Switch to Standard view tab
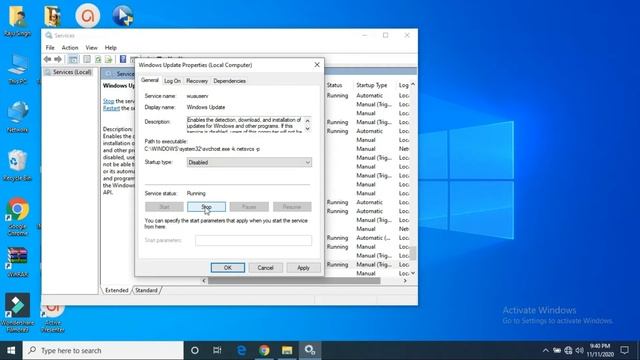The image size is (640, 360). 147,290
